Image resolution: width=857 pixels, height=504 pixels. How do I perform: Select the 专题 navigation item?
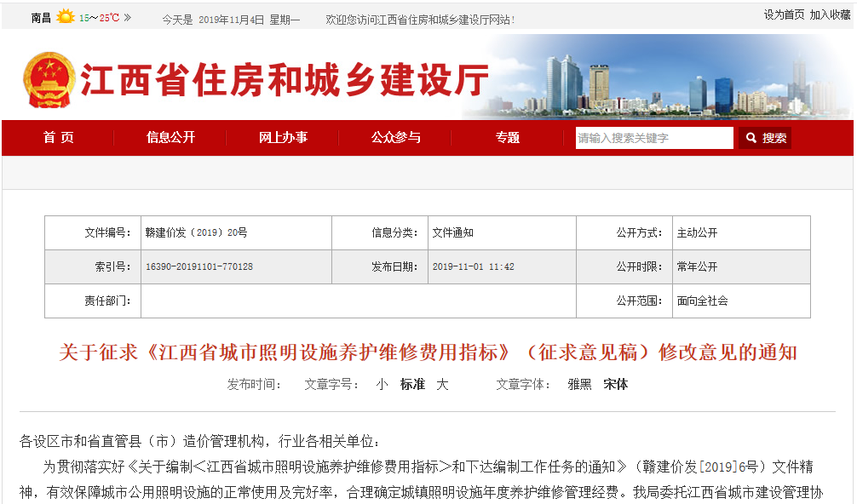508,138
